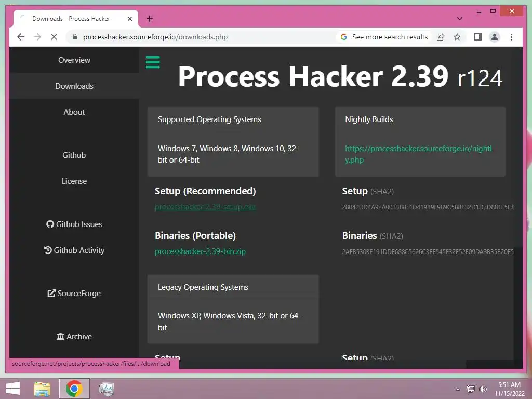Viewport: 532px width, 399px height.
Task: Maximize the Chrome window
Action: (493, 11)
